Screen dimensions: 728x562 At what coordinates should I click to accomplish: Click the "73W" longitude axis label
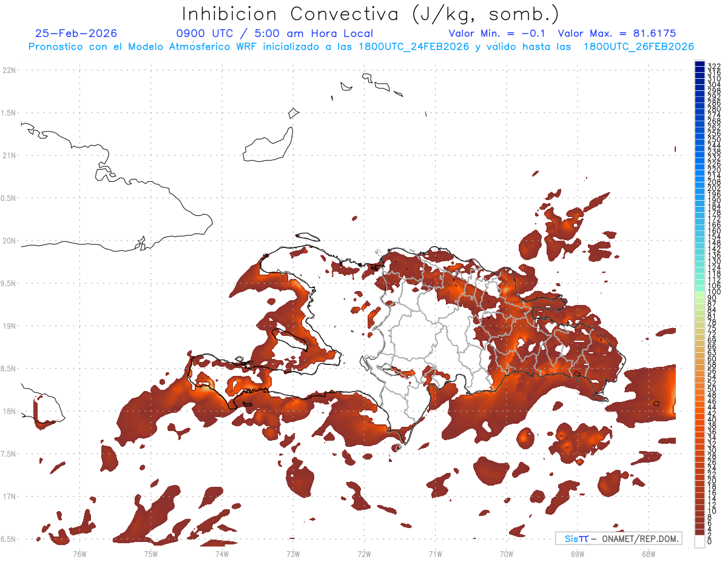tap(293, 554)
